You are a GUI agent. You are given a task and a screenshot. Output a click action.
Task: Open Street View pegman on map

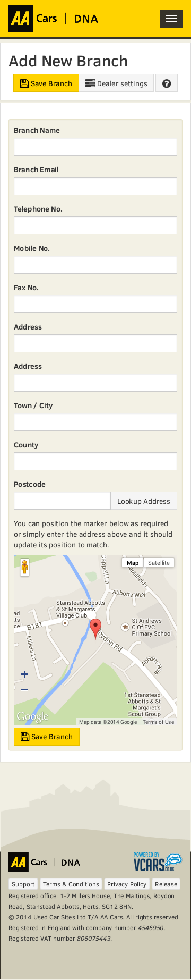[24, 567]
